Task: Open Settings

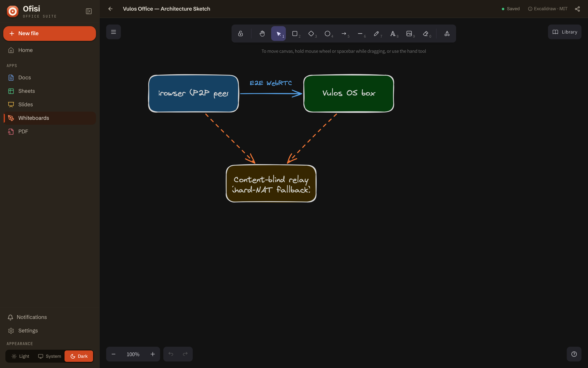Action: (50, 331)
